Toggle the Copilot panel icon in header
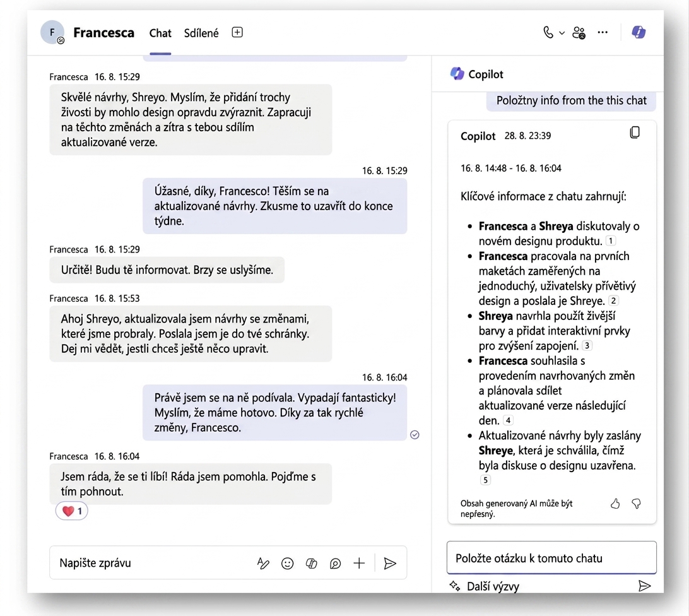The width and height of the screenshot is (689, 616). pyautogui.click(x=639, y=32)
